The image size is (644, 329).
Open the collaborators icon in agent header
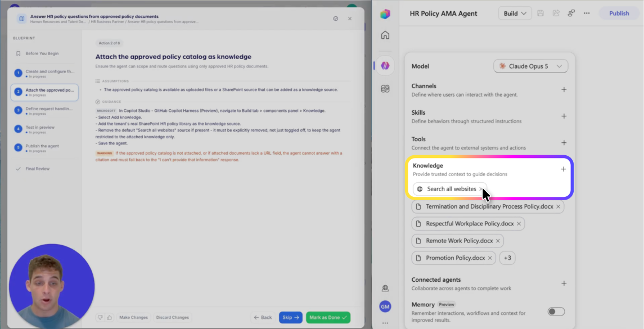click(571, 13)
